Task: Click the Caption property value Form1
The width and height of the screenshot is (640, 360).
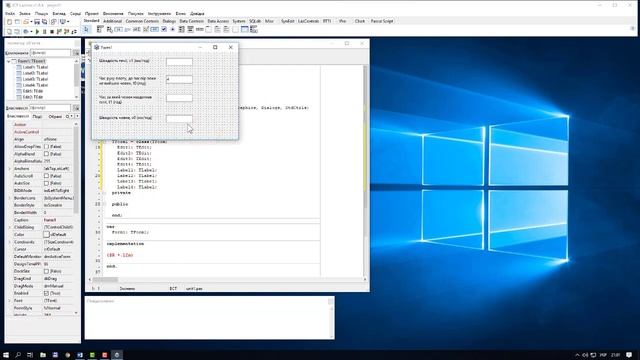Action: 50,220
